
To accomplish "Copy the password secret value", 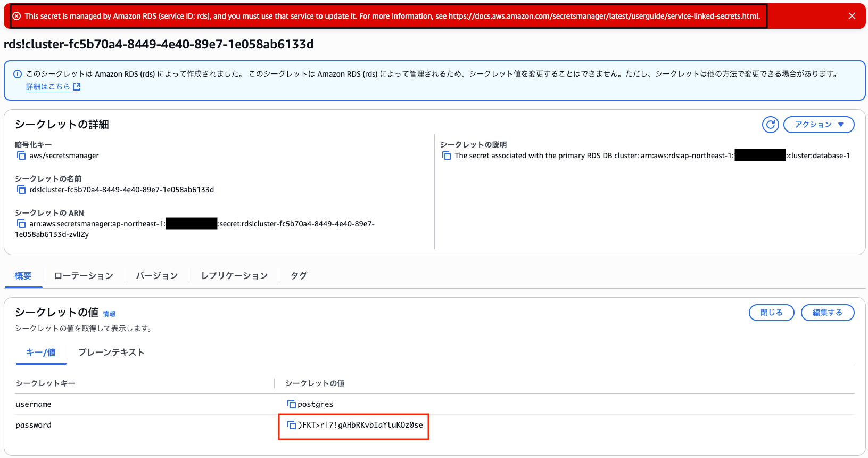I will point(291,425).
